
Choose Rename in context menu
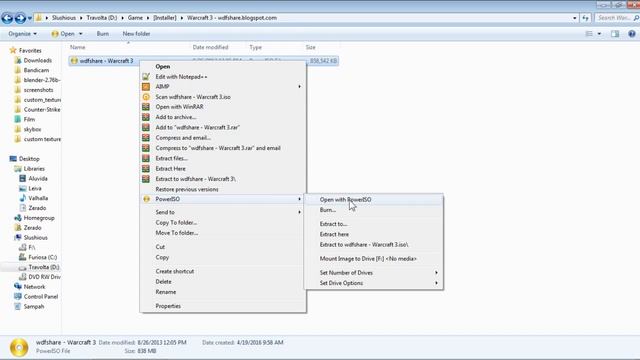(x=223, y=292)
